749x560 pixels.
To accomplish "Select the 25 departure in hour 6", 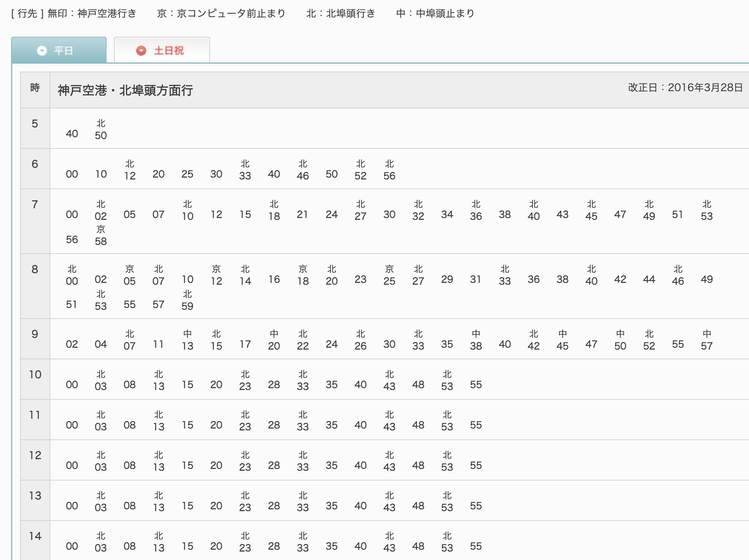I will [x=187, y=174].
